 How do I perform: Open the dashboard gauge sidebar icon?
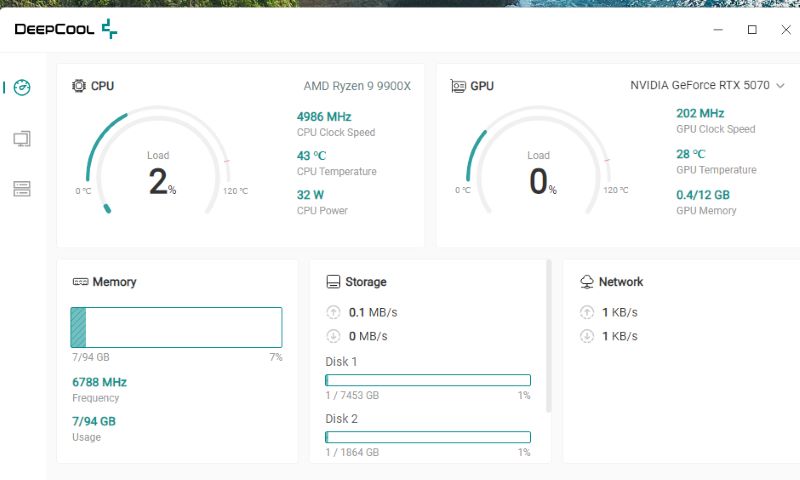click(x=22, y=88)
